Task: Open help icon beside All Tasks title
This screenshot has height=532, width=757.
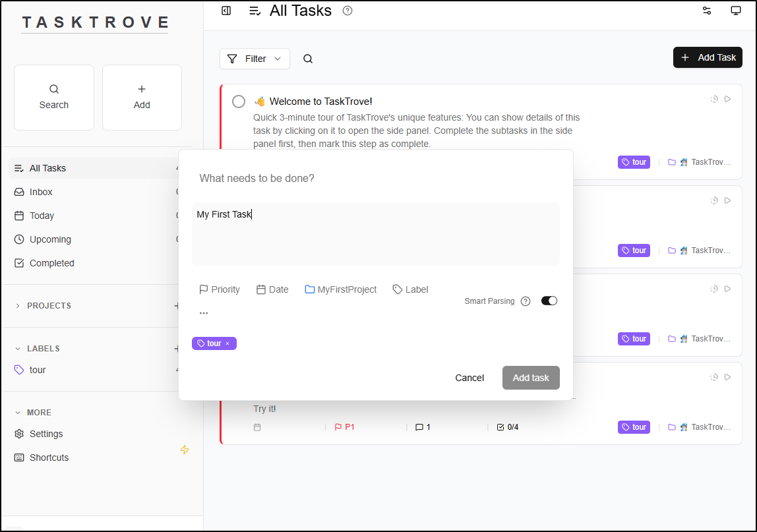Action: [x=347, y=11]
